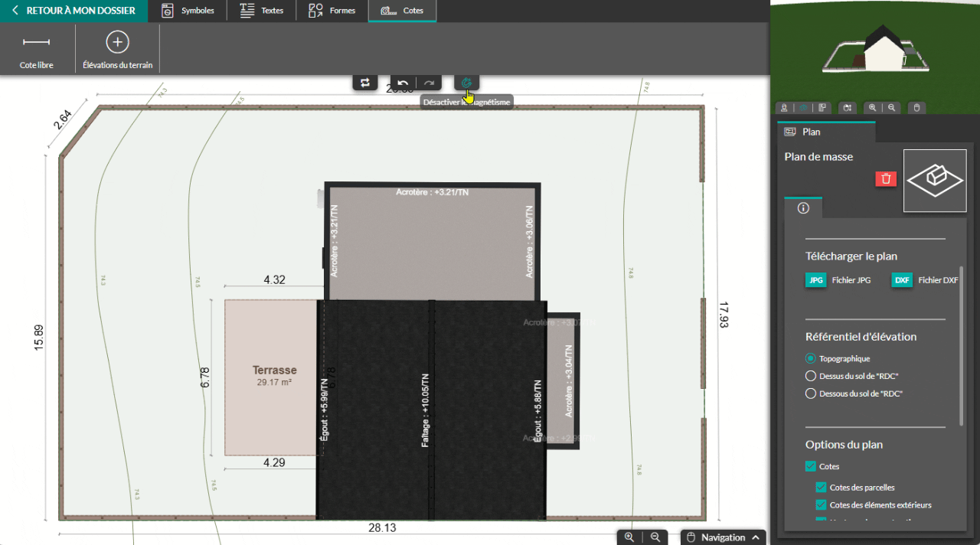Switch to the Symboles tab
This screenshot has height=545, width=980.
pyautogui.click(x=188, y=11)
